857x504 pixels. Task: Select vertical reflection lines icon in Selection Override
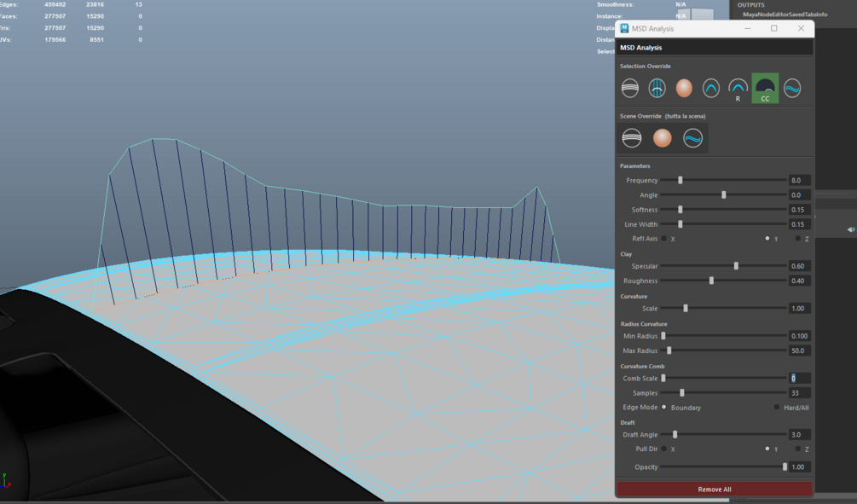click(657, 88)
